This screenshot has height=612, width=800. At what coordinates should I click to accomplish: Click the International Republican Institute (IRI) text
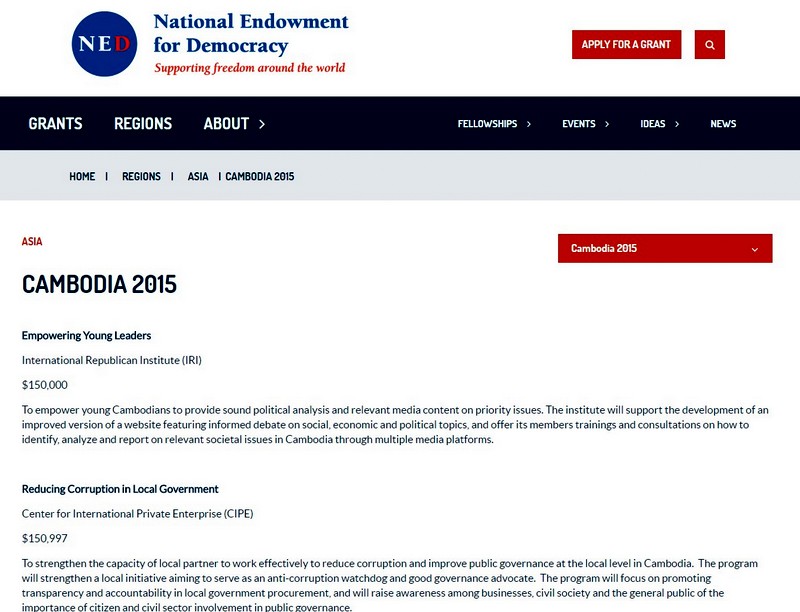(112, 360)
